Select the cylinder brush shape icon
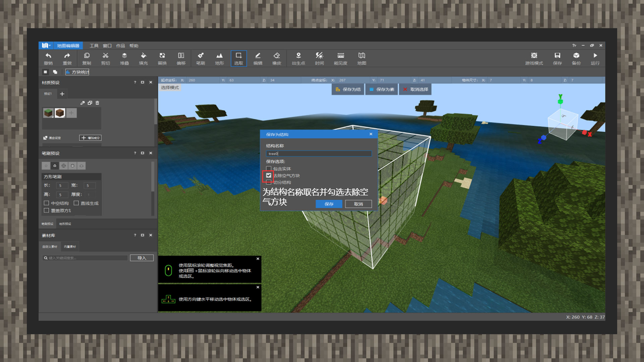This screenshot has width=644, height=362. 72,166
